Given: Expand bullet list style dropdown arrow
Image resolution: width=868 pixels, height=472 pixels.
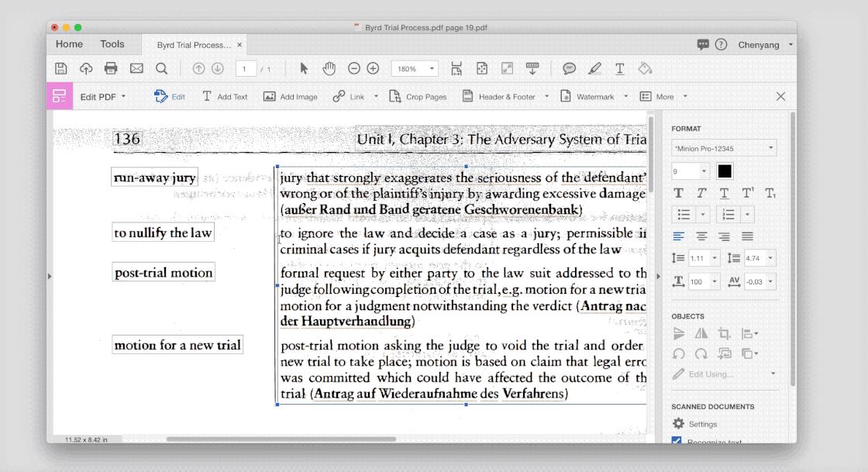Looking at the screenshot, I should coord(702,214).
